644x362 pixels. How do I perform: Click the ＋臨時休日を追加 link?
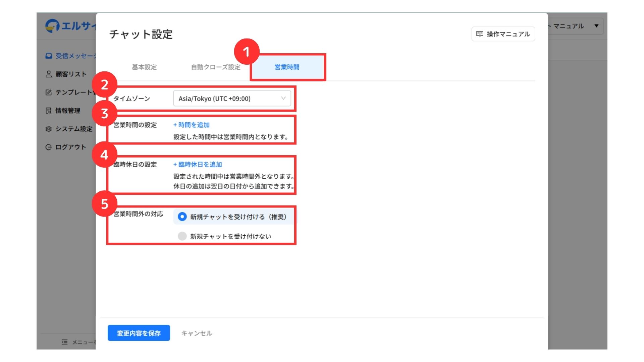[198, 164]
